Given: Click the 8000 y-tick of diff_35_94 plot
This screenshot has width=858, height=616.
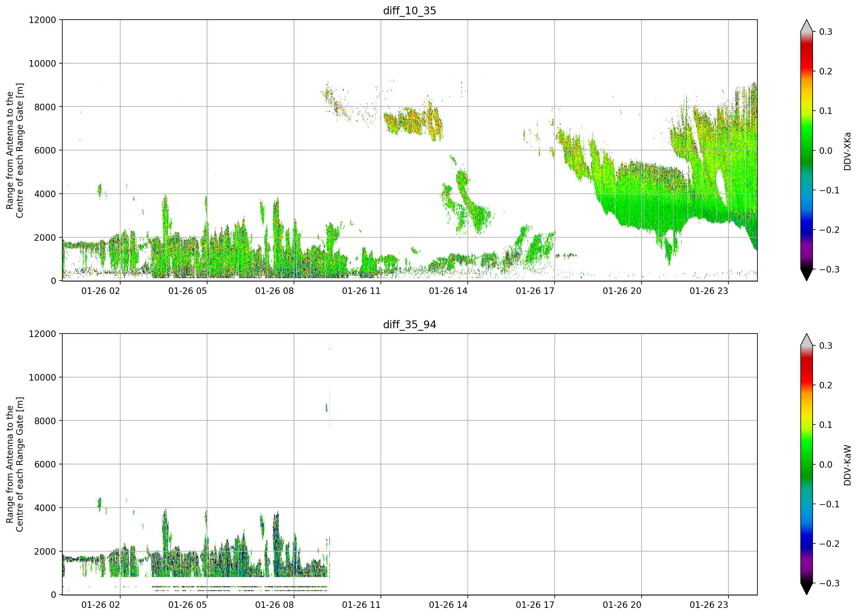Looking at the screenshot, I should click(45, 421).
